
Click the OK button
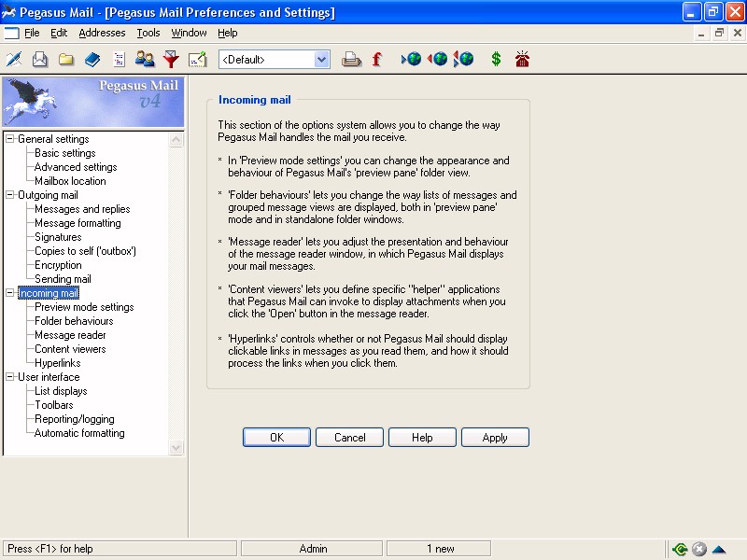click(276, 437)
